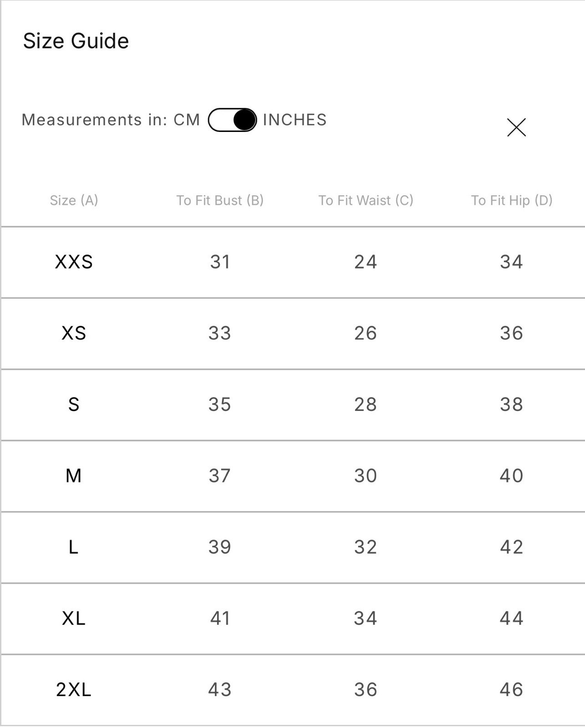Click the INCHES unit label
Image resolution: width=585 pixels, height=728 pixels.
(x=295, y=120)
